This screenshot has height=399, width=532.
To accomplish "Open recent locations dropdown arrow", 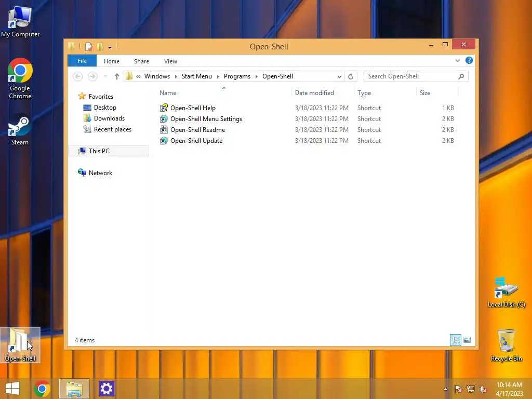I will 105,76.
